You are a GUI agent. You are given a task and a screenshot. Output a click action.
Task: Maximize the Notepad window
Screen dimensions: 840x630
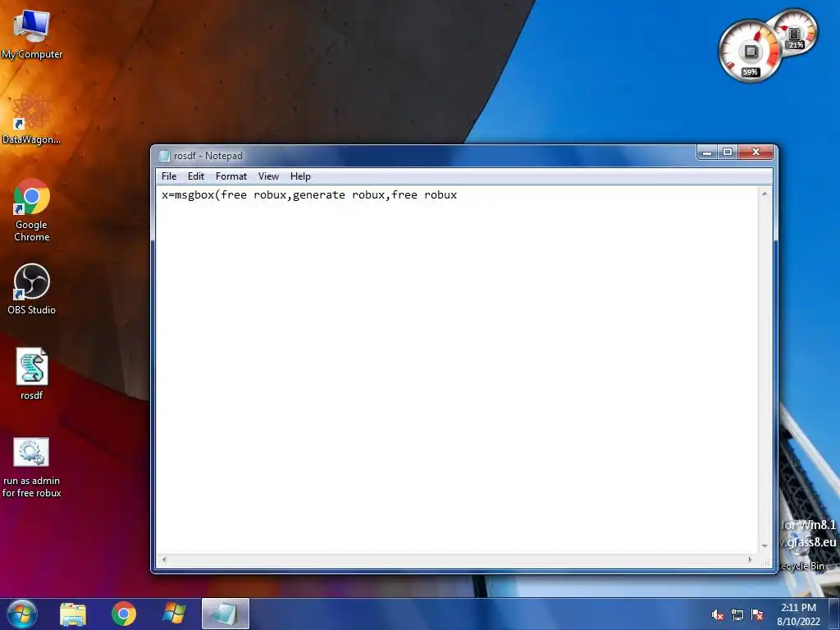(727, 152)
